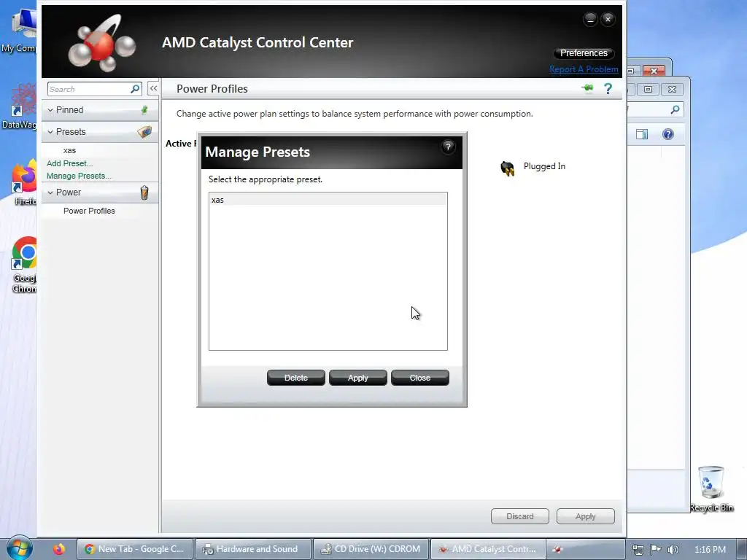Switch to AMD Catalyst Control taskbar item
Image resolution: width=747 pixels, height=560 pixels.
[x=488, y=549]
